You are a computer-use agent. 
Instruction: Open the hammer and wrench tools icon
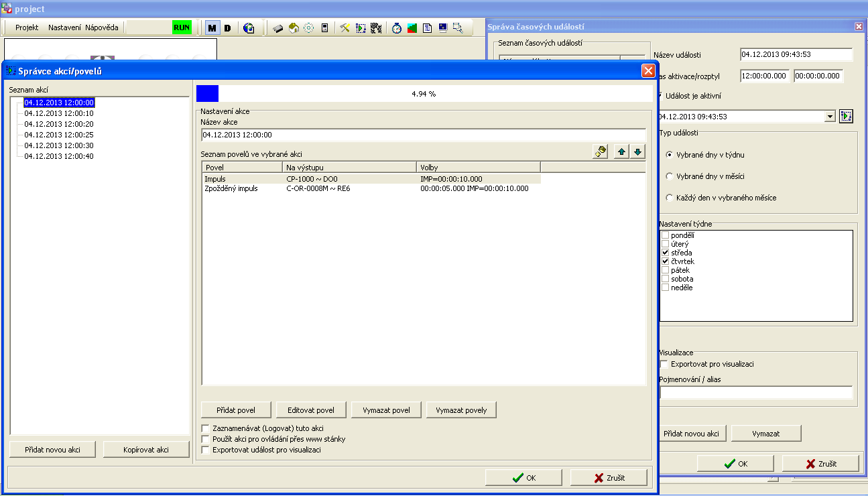tap(345, 28)
